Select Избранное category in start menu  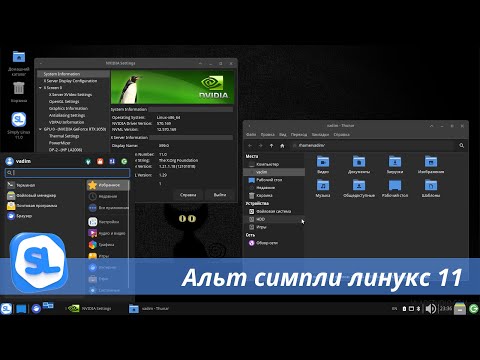coord(108,185)
